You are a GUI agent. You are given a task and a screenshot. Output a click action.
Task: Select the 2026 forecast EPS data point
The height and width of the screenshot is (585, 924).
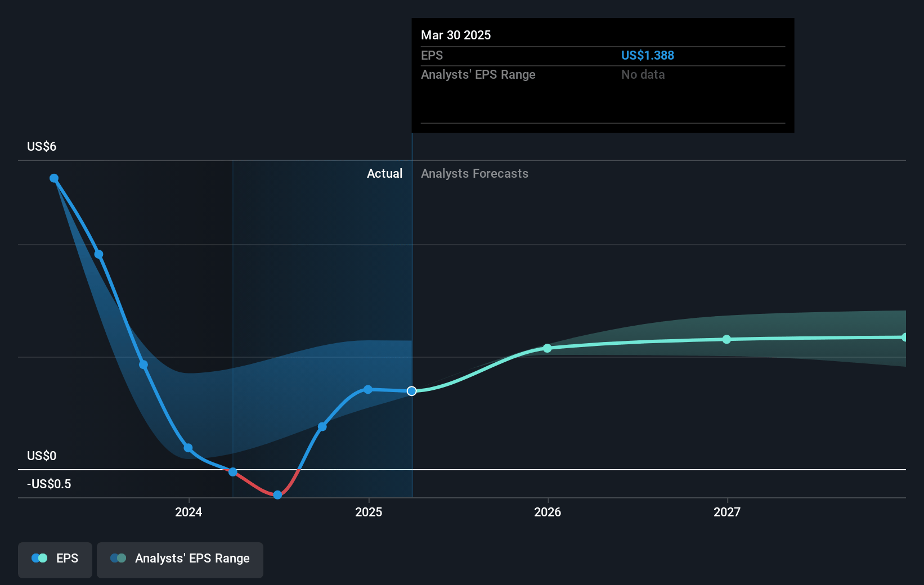548,348
